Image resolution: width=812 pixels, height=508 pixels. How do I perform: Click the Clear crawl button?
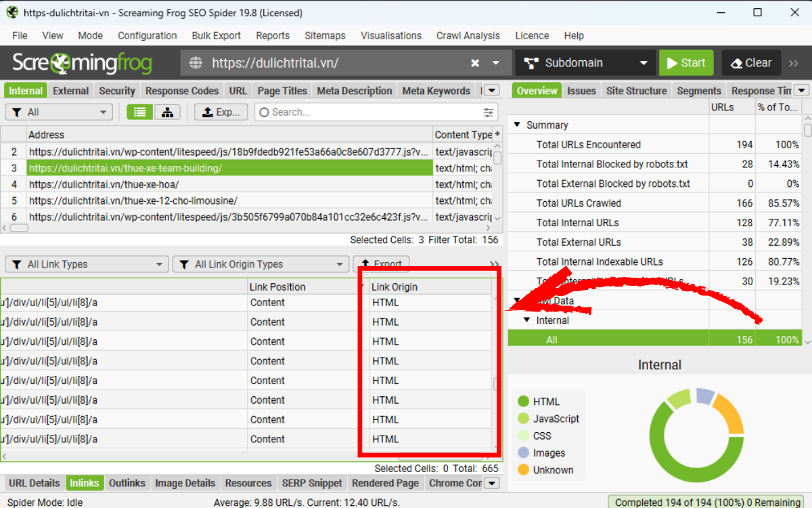(751, 63)
